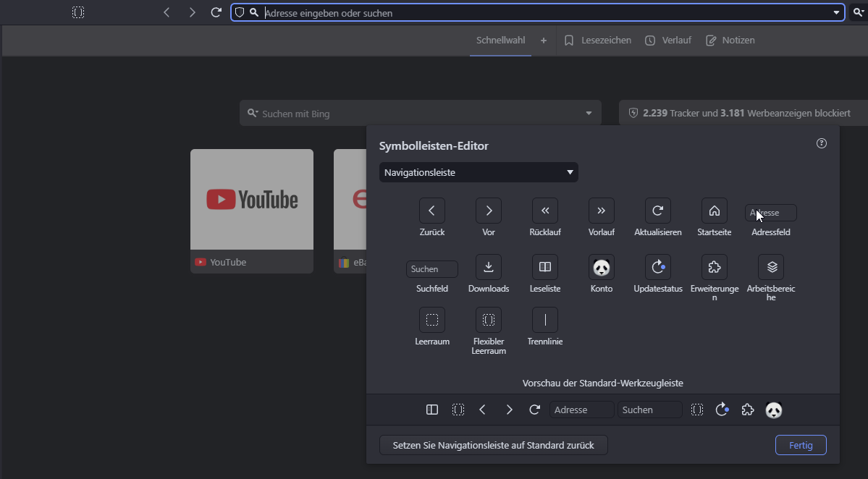
Task: Click the Vor arrow icon in the editor
Action: [488, 211]
